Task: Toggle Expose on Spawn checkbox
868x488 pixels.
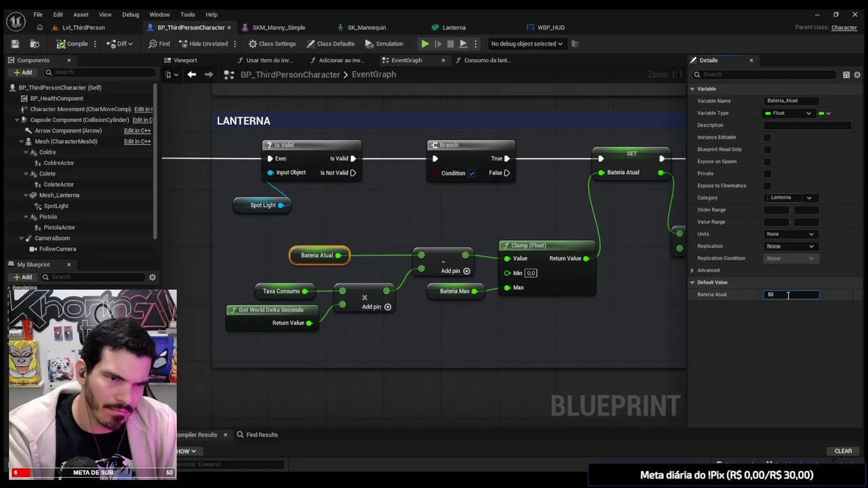Action: click(768, 162)
